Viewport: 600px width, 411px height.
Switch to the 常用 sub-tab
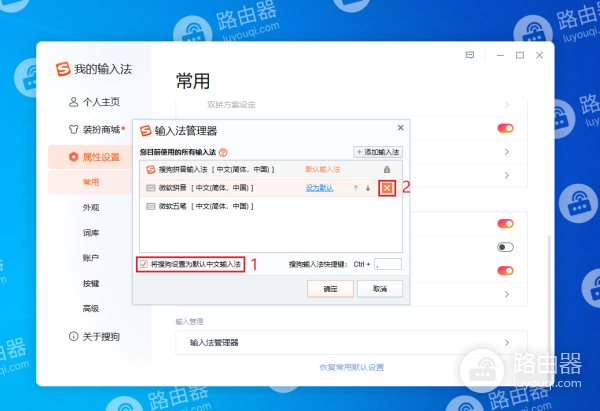click(x=91, y=182)
